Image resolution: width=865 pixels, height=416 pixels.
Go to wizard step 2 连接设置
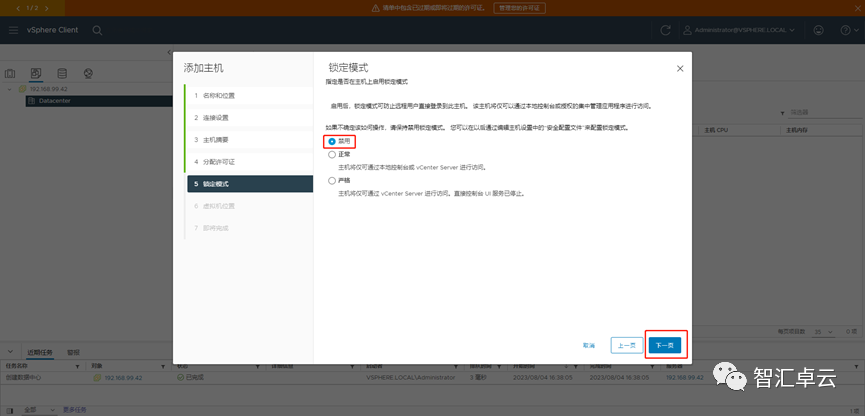coord(250,118)
